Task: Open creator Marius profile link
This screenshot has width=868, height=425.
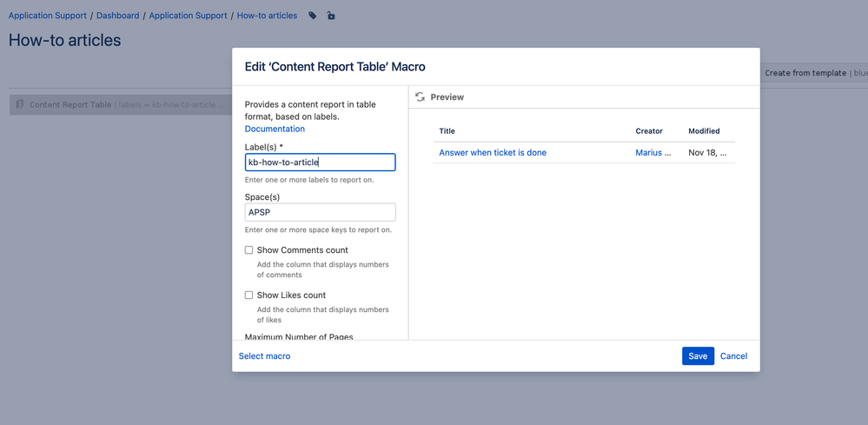Action: (x=653, y=153)
